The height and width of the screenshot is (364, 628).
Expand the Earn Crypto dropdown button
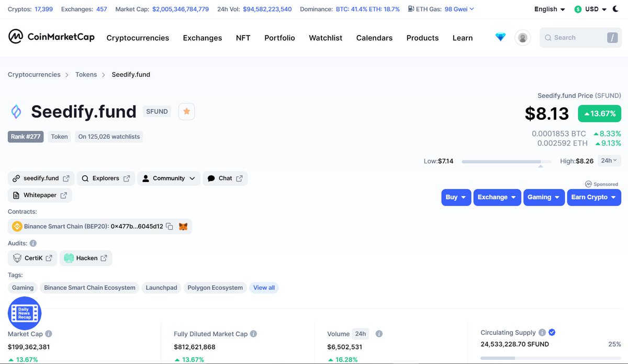(594, 197)
